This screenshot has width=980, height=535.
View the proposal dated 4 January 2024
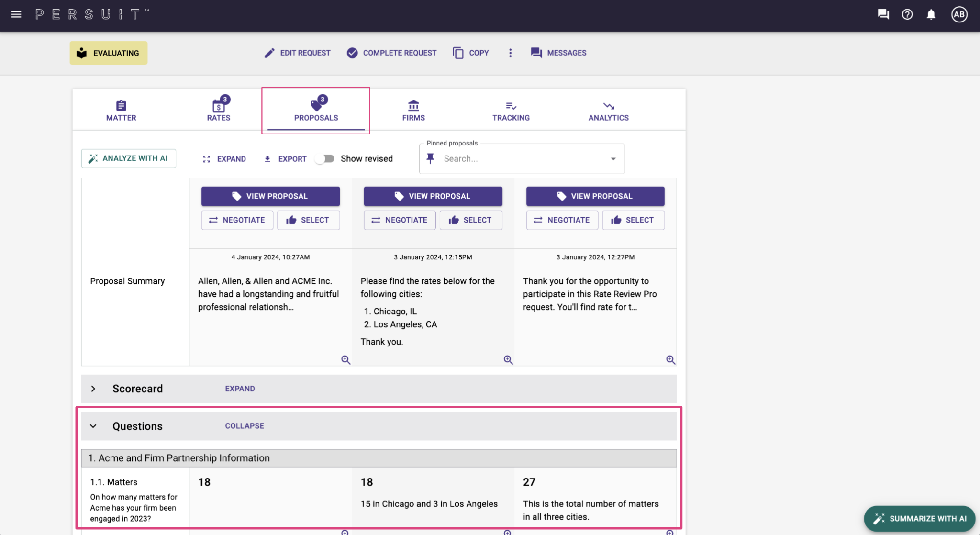[x=270, y=196]
